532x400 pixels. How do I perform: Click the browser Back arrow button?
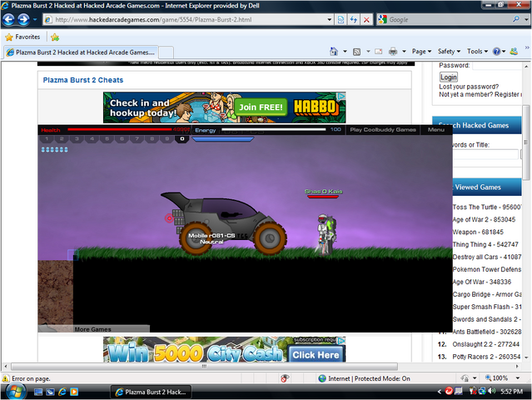[8, 20]
